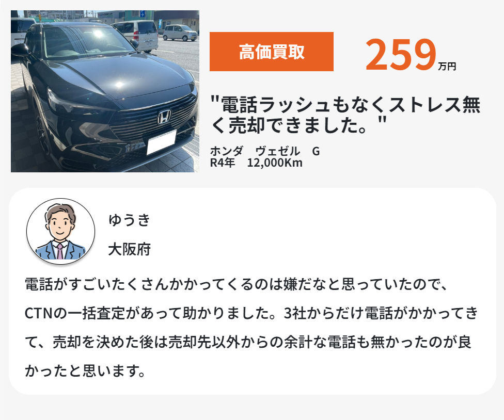The image size is (504, 420).
Task: Click the final line かったと思います。
Action: pyautogui.click(x=86, y=371)
